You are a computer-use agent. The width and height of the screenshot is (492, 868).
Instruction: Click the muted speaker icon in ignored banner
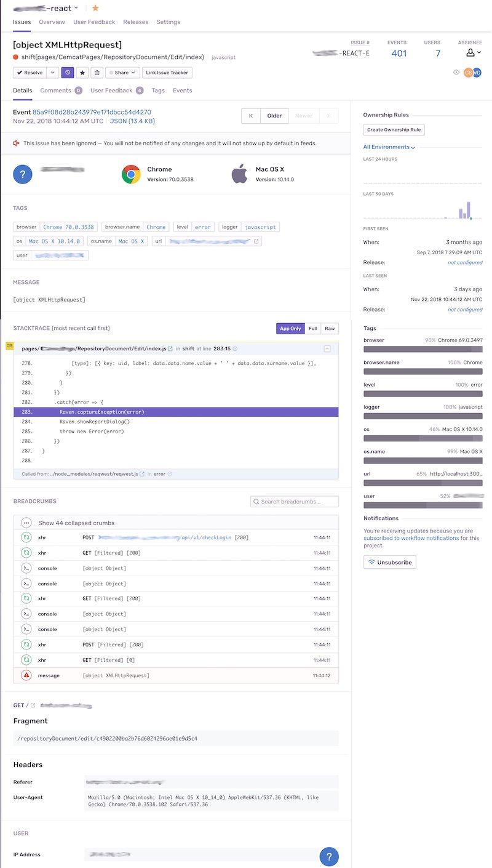[x=17, y=143]
